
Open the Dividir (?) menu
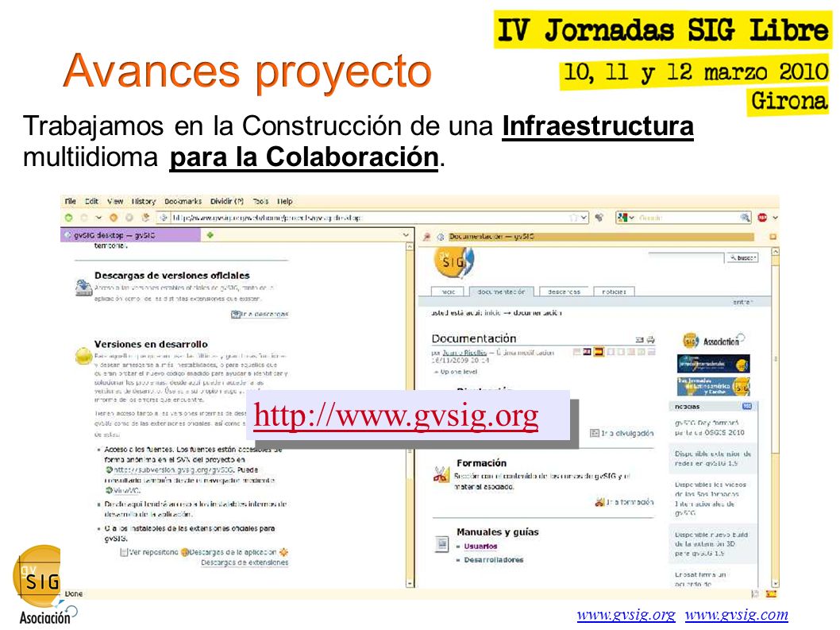226,201
